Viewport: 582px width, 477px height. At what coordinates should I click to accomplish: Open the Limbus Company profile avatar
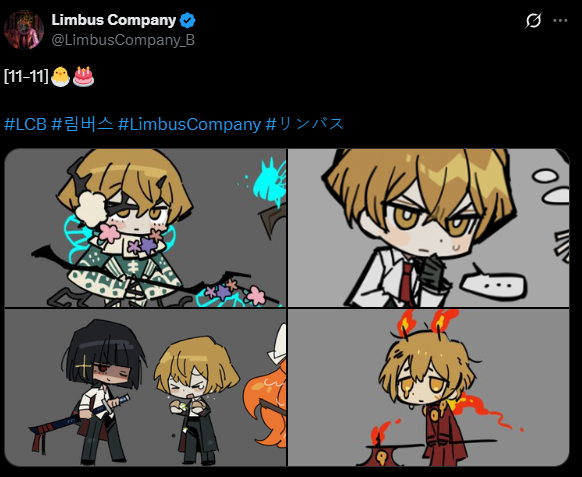(24, 30)
